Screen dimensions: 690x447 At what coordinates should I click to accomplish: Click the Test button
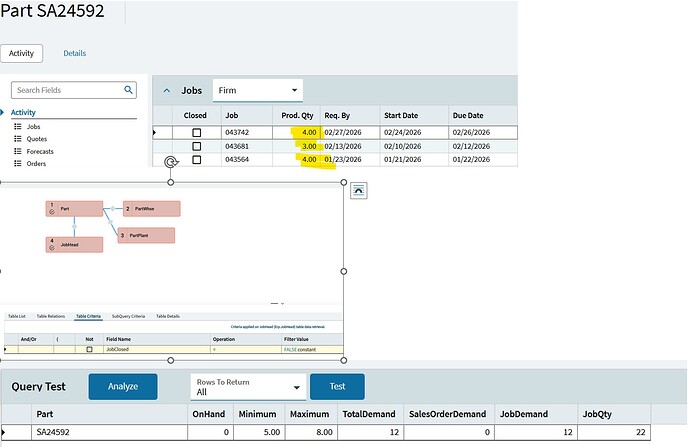(337, 387)
